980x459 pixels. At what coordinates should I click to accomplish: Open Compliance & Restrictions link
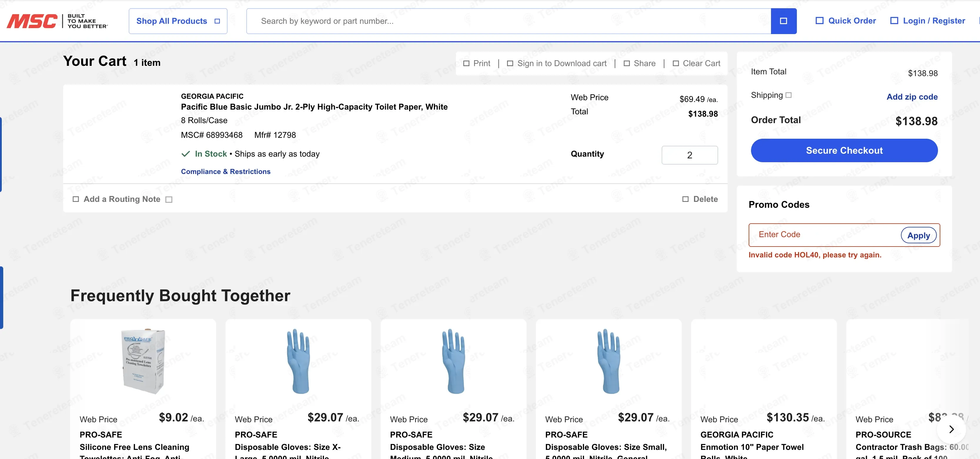[x=225, y=172]
